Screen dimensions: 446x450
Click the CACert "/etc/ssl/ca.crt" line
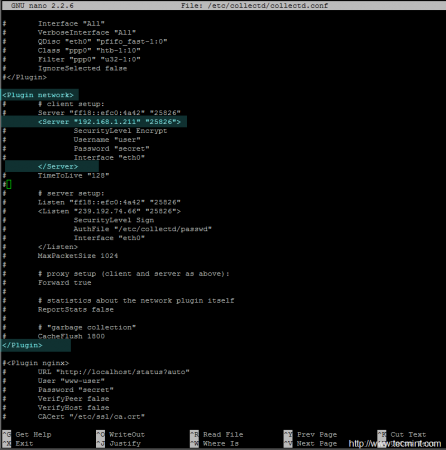point(91,417)
